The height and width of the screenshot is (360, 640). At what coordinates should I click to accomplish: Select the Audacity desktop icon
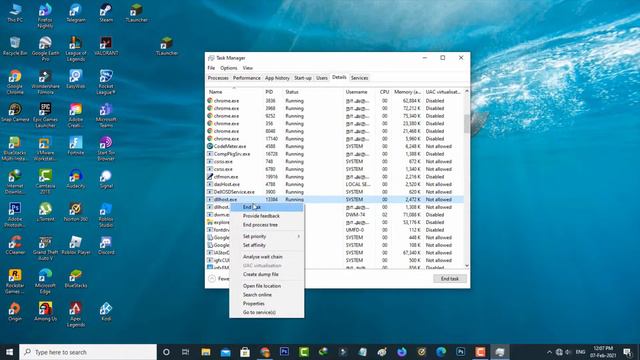[x=76, y=179]
